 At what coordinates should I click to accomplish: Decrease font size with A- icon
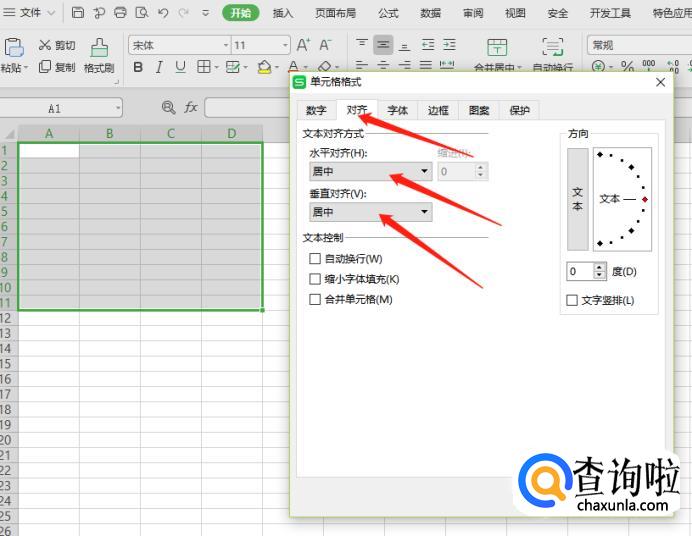325,45
